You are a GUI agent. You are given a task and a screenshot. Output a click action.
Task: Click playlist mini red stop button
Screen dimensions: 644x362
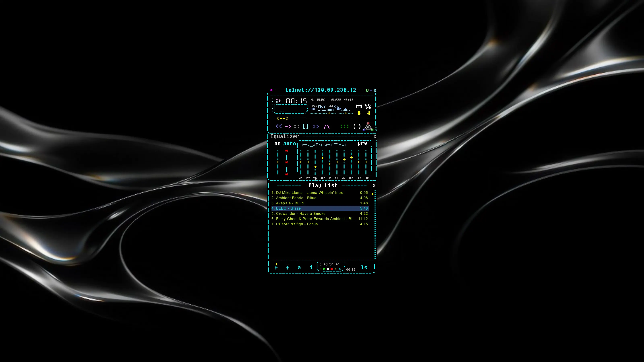pos(332,269)
